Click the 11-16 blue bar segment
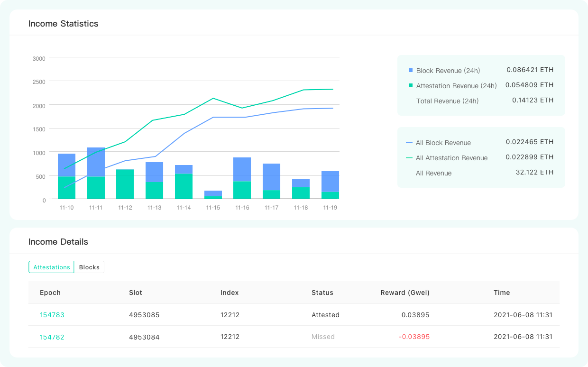 [242, 169]
